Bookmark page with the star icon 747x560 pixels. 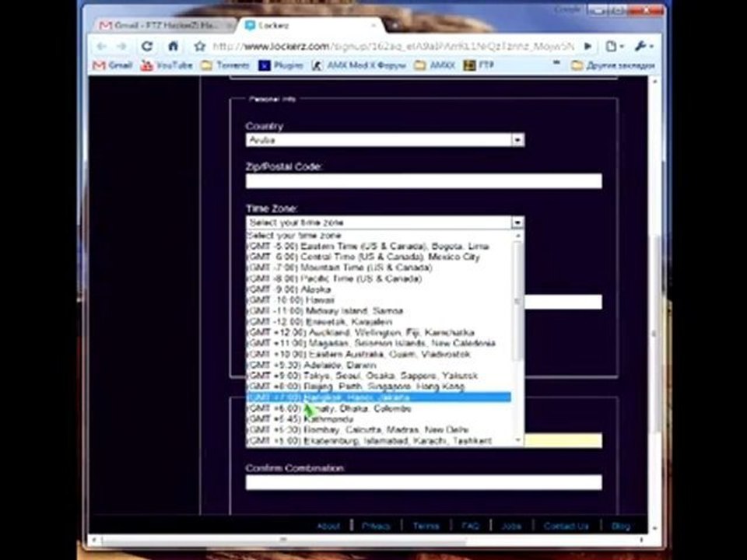pyautogui.click(x=200, y=46)
